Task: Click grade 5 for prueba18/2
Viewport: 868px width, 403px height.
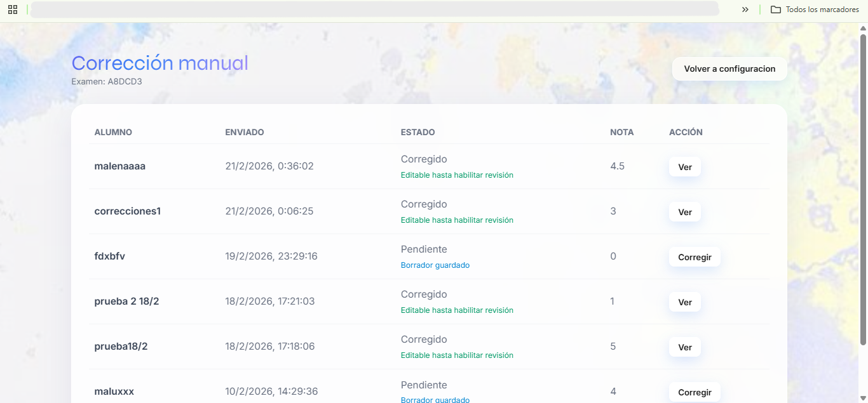Action: (x=613, y=347)
